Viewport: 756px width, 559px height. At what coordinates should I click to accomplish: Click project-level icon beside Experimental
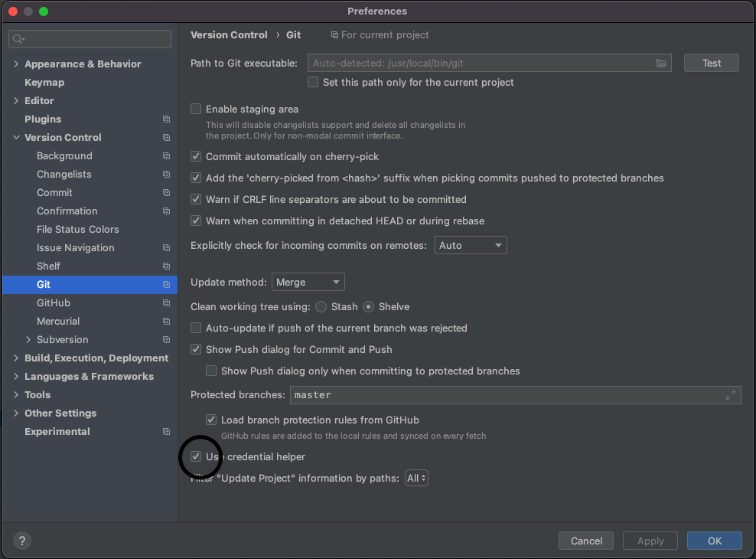click(166, 431)
